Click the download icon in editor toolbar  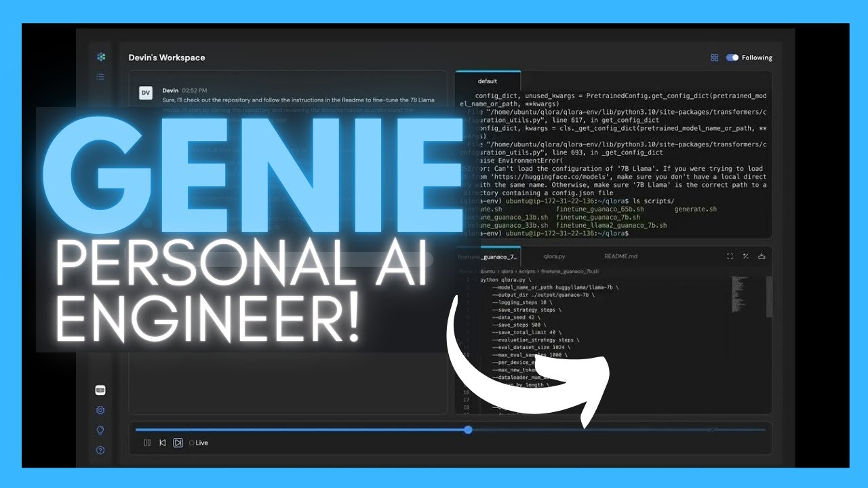pyautogui.click(x=762, y=256)
